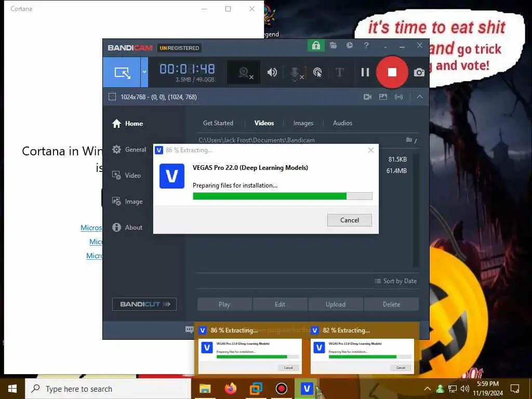
Task: Open network icon in system tray
Action: 453,389
